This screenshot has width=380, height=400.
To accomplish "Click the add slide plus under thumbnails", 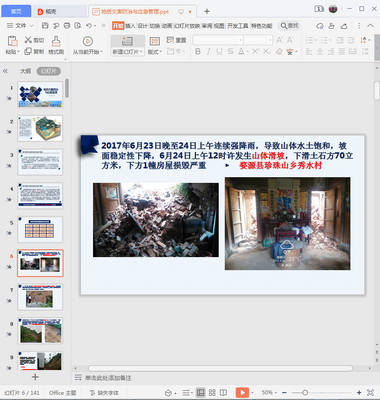I will (x=35, y=377).
